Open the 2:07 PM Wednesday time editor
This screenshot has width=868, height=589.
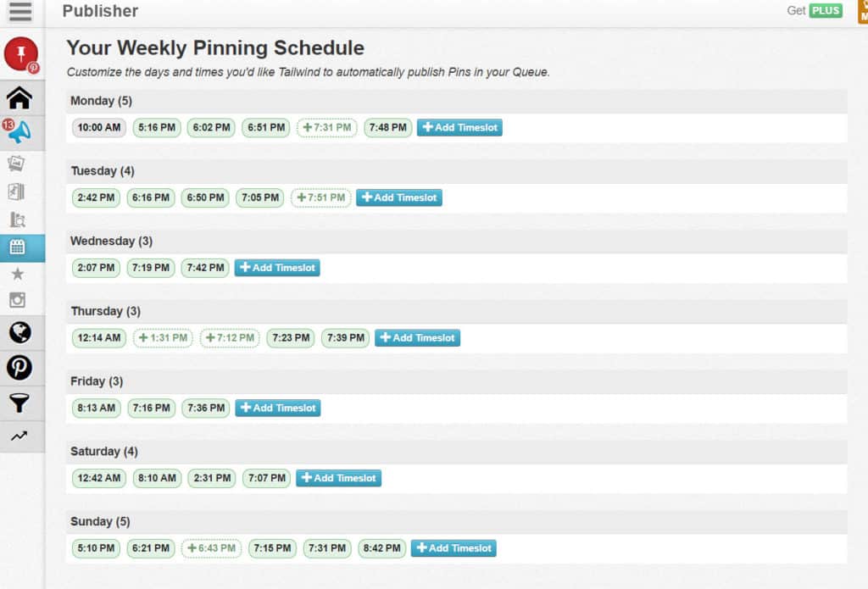96,268
